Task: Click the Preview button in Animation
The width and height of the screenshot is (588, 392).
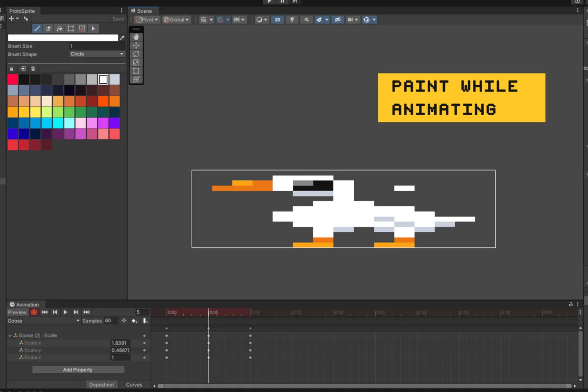Action: (x=17, y=312)
